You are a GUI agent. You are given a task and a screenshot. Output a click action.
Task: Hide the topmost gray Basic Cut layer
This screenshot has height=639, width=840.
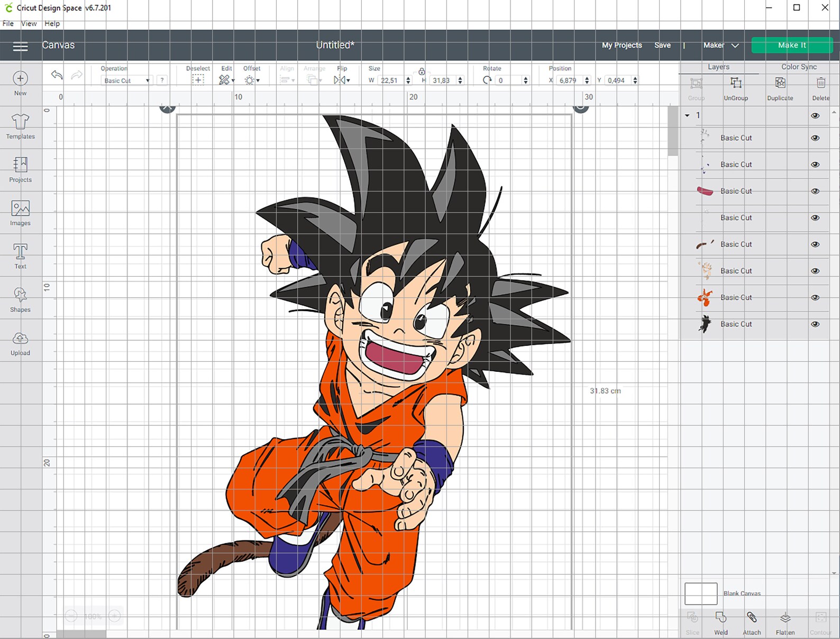pyautogui.click(x=815, y=138)
